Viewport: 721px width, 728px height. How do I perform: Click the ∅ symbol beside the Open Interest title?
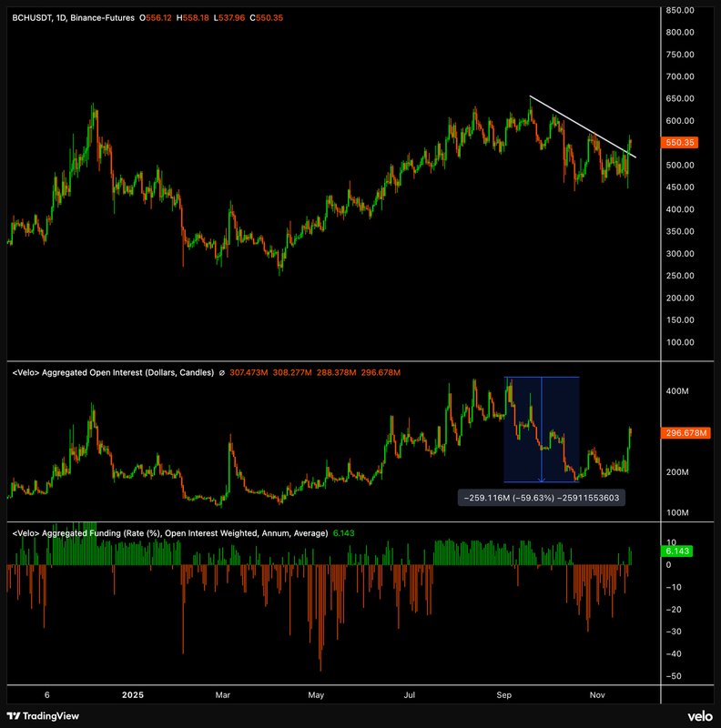223,373
